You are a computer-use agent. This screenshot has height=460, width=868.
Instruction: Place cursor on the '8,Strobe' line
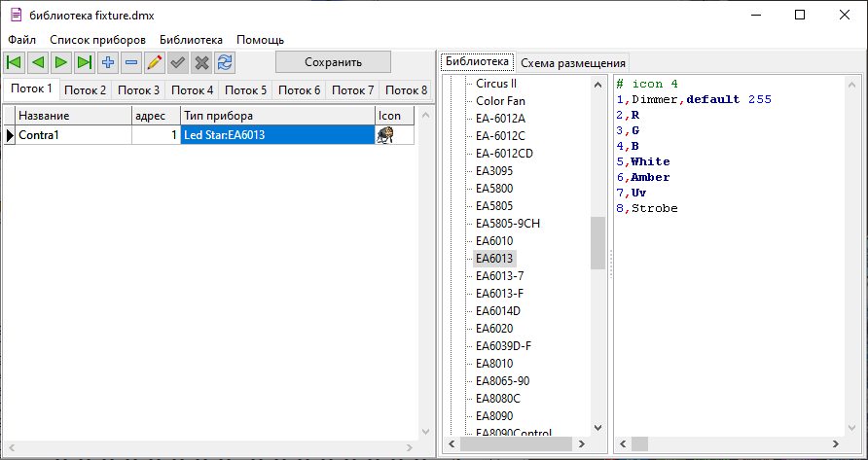647,209
